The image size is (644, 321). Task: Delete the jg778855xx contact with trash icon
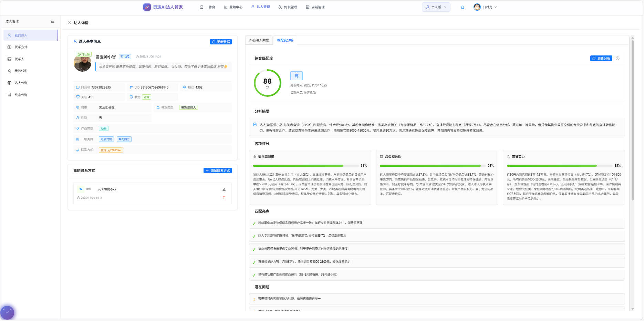pyautogui.click(x=224, y=198)
